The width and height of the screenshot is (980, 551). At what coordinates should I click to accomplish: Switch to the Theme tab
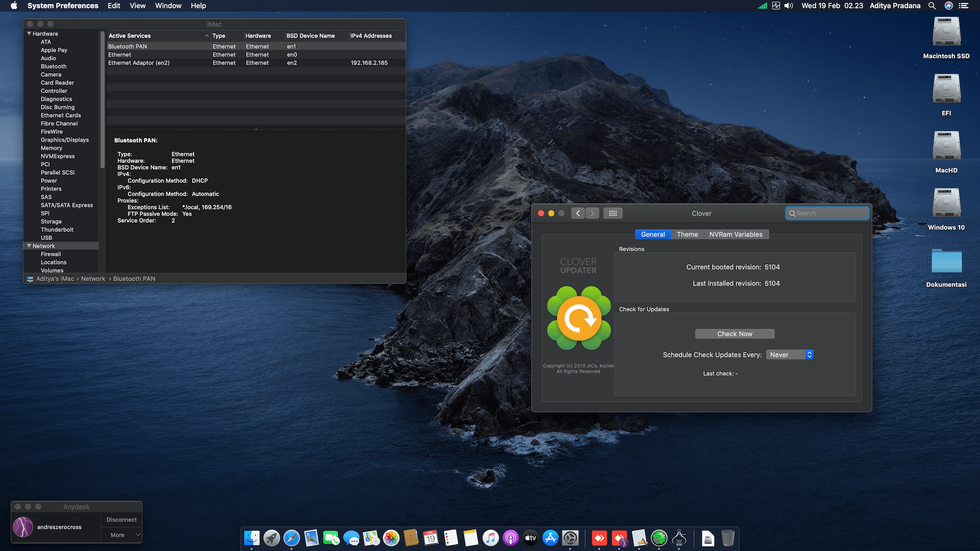(687, 234)
